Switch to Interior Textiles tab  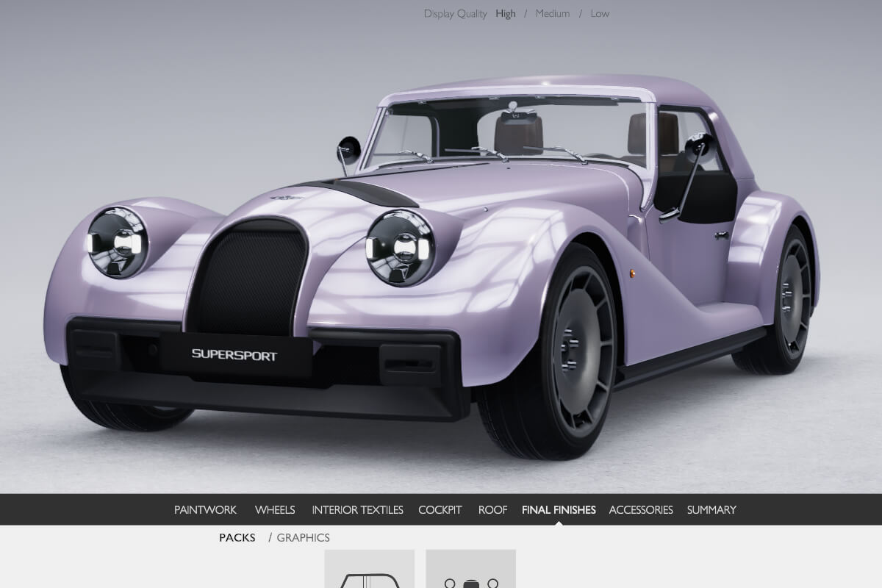[357, 509]
